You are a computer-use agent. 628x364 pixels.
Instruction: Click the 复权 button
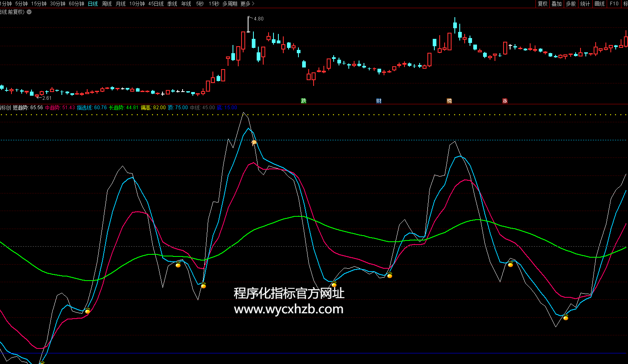(x=542, y=4)
